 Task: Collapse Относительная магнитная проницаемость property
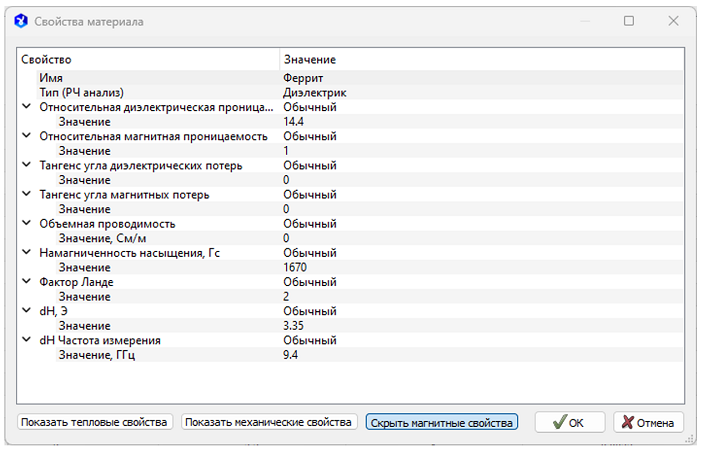click(x=27, y=136)
